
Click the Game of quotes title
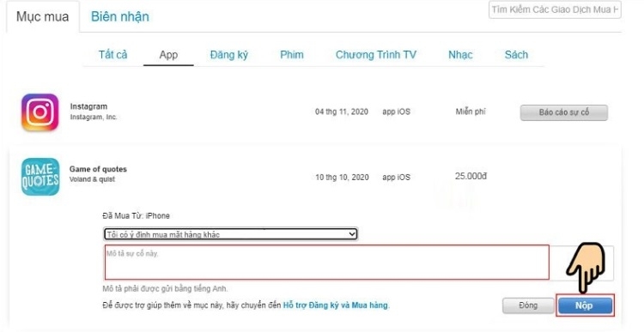98,169
